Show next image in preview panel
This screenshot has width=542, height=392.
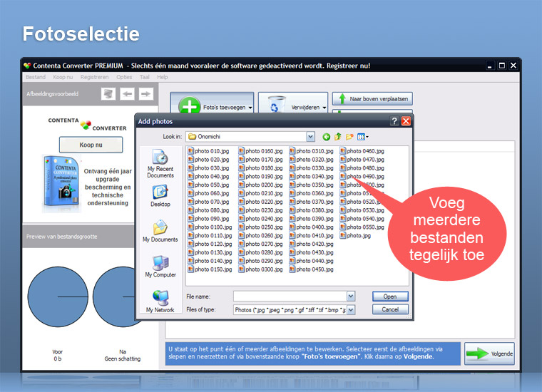pyautogui.click(x=146, y=93)
